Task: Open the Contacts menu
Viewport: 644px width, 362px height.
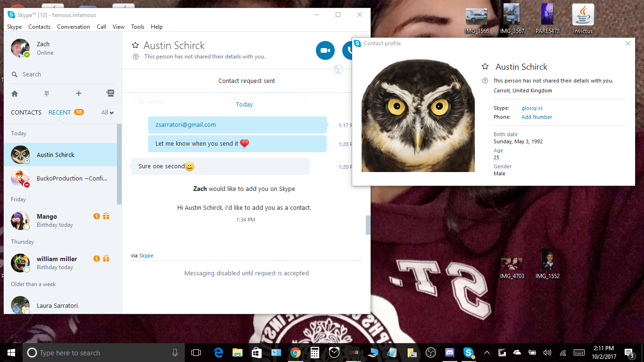Action: (x=40, y=27)
